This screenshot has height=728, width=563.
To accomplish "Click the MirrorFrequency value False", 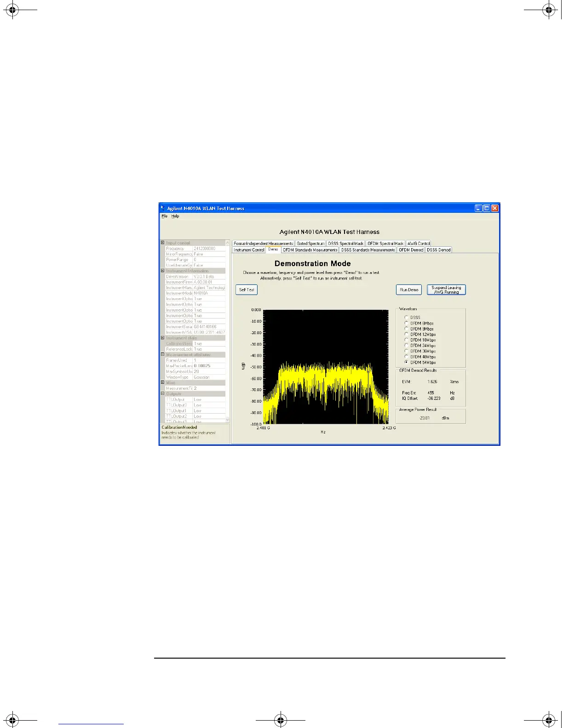I will tap(209, 254).
